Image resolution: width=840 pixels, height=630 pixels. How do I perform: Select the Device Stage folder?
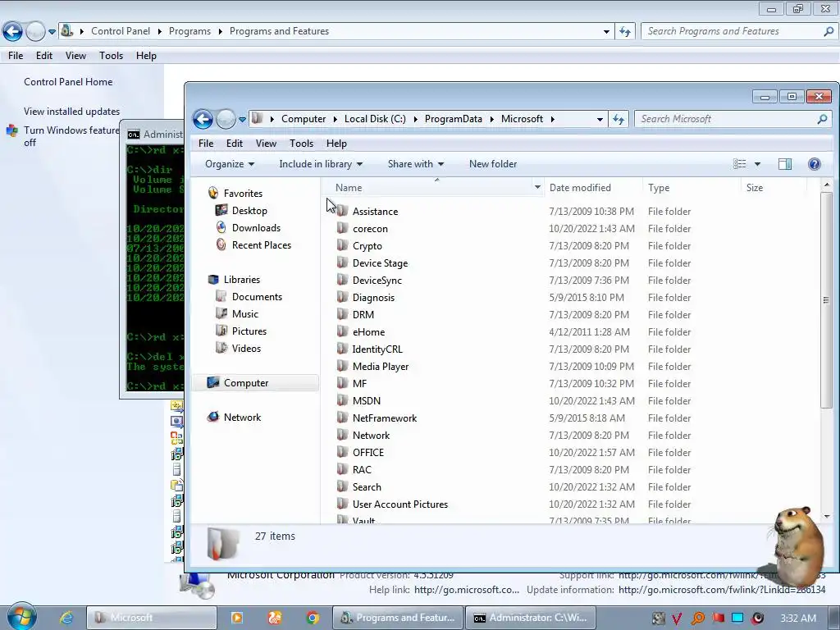coord(380,263)
